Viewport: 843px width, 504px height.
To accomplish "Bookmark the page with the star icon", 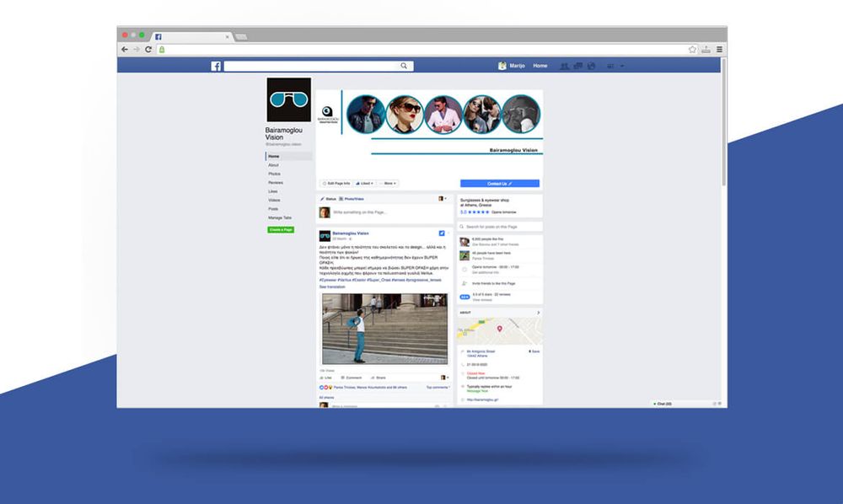I will pos(692,50).
